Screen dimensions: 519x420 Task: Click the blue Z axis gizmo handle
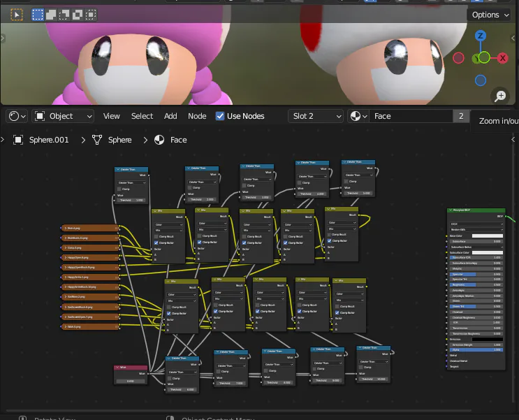point(481,36)
